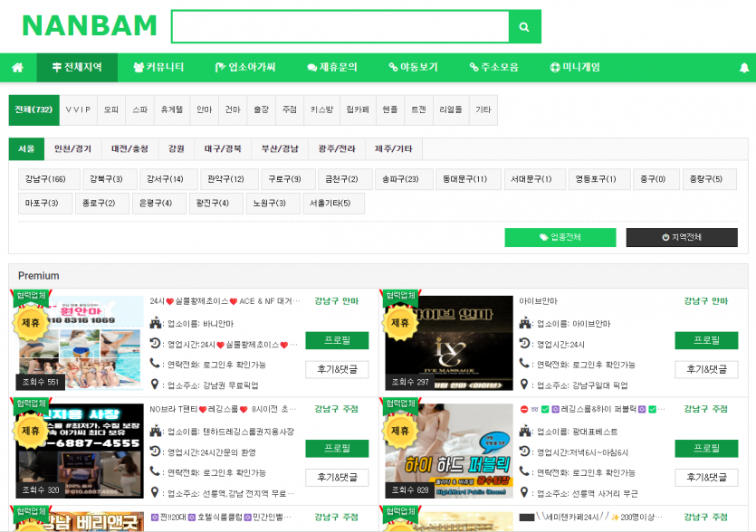
Task: Click inside the search input field
Action: (x=340, y=27)
